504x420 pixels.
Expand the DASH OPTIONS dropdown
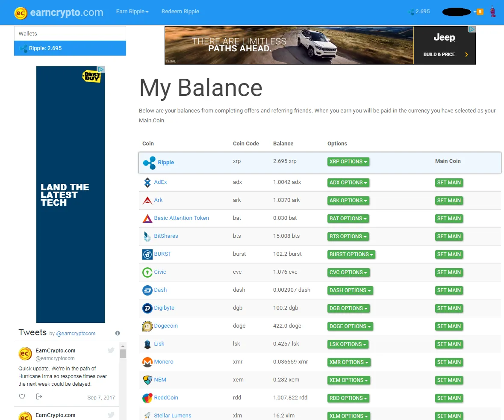tap(350, 290)
